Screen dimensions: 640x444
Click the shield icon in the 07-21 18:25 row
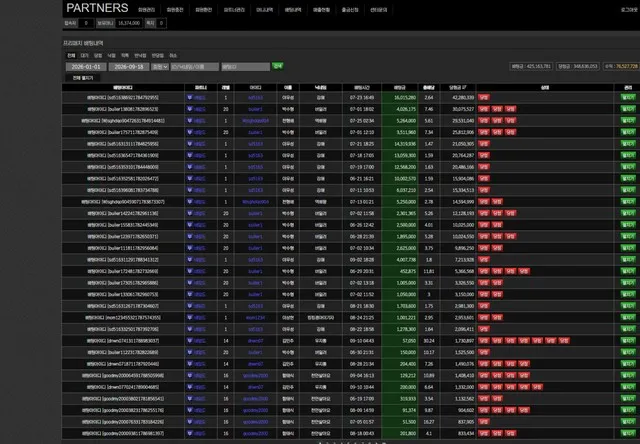(190, 144)
